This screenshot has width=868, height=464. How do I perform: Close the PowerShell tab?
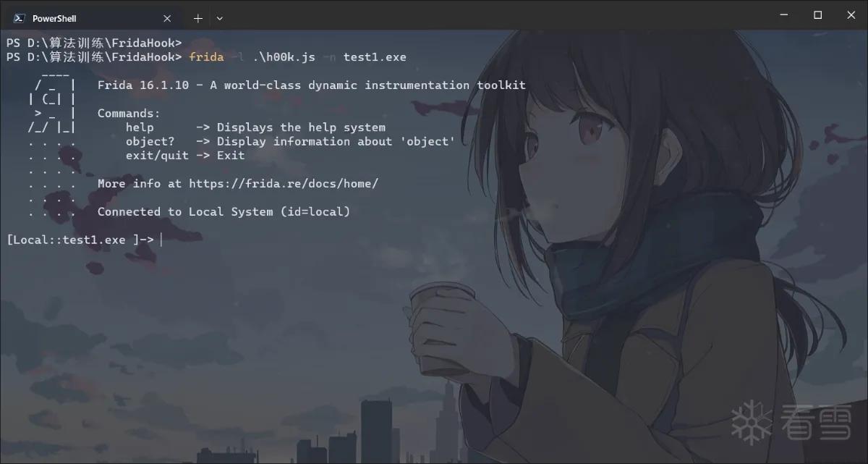167,18
